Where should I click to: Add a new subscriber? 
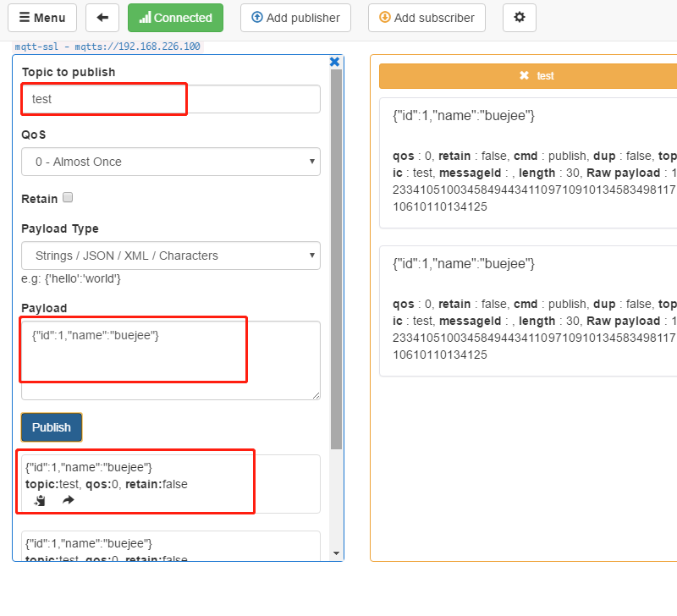427,18
